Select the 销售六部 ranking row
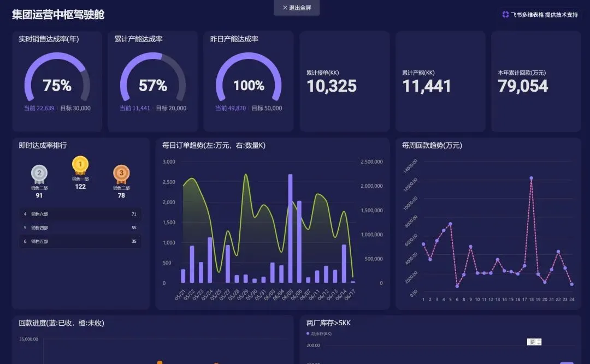The image size is (590, 364). click(x=80, y=214)
